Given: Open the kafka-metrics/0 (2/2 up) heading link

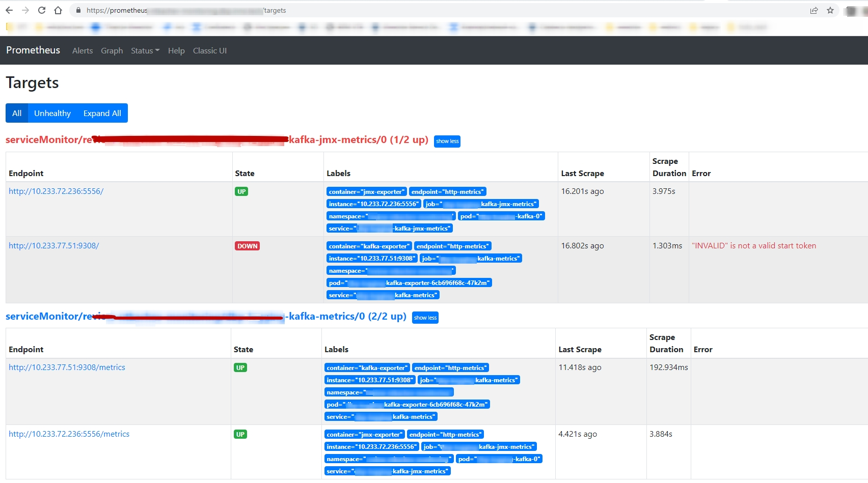Looking at the screenshot, I should 206,316.
